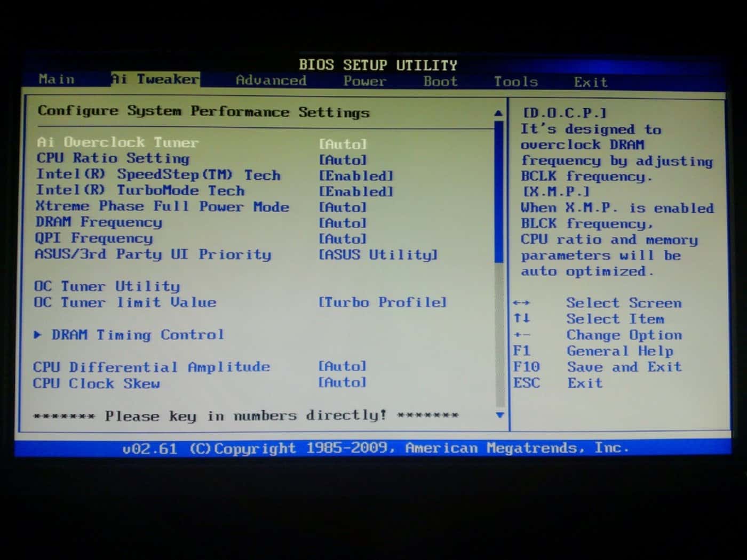The width and height of the screenshot is (747, 560).
Task: Select CPU Clock Skew Auto value
Action: click(343, 382)
